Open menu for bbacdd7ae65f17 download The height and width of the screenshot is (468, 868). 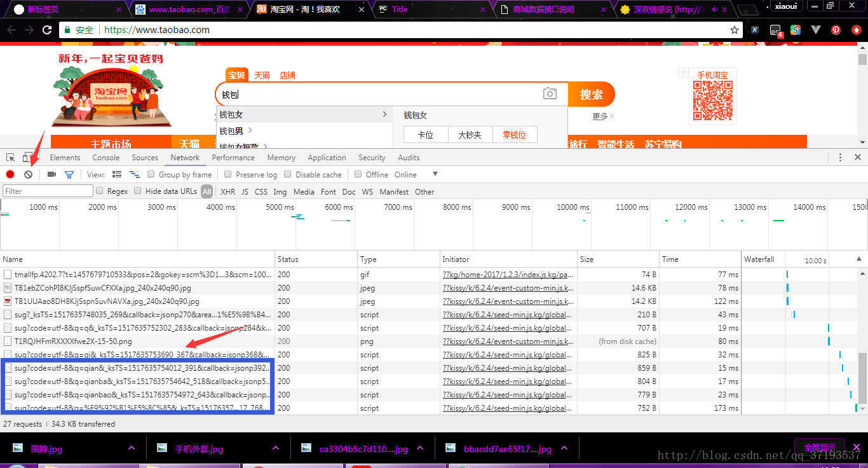pos(564,448)
